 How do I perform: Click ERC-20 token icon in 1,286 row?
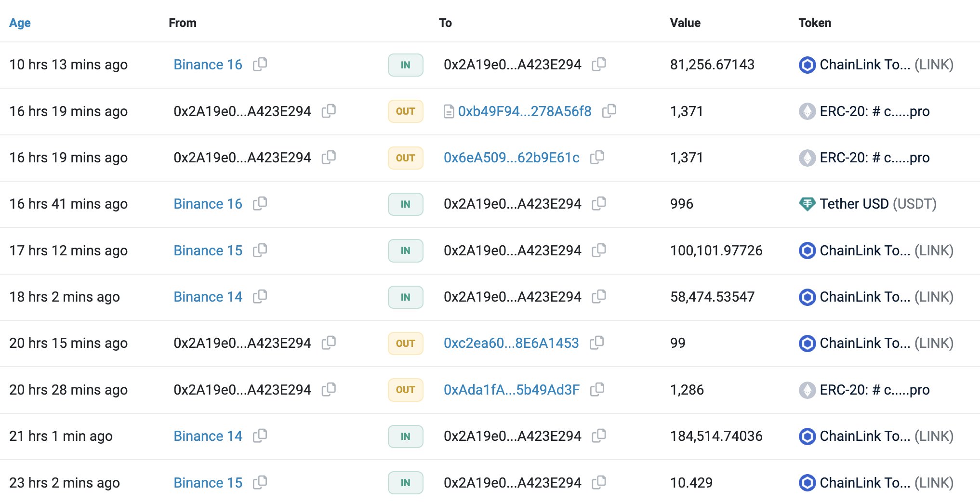[x=807, y=390]
